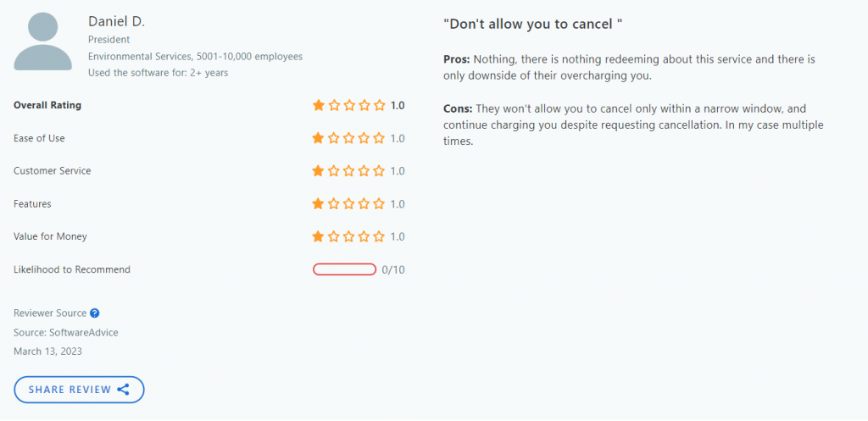Click the review title "Don't allow you to cancel"
868x421 pixels.
click(534, 24)
